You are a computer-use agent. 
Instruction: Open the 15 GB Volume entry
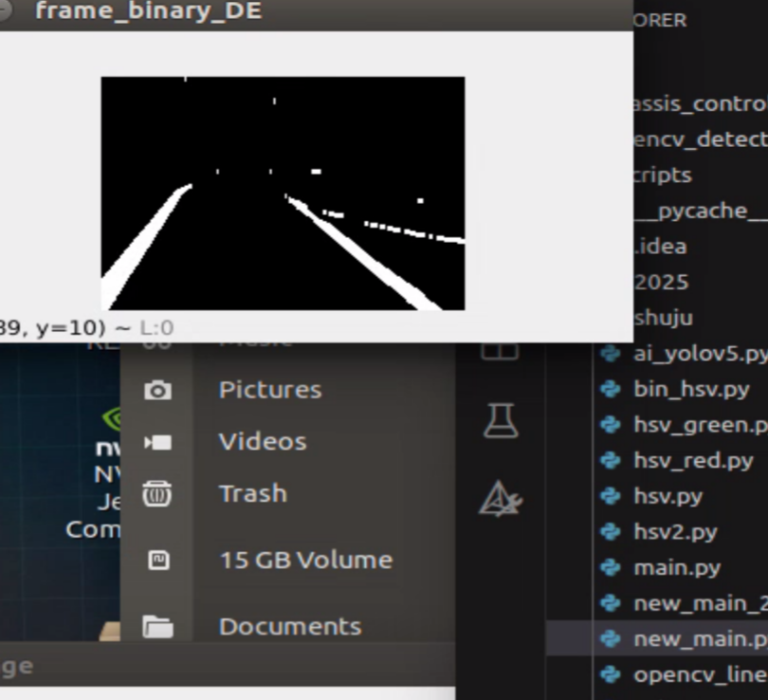pos(305,560)
